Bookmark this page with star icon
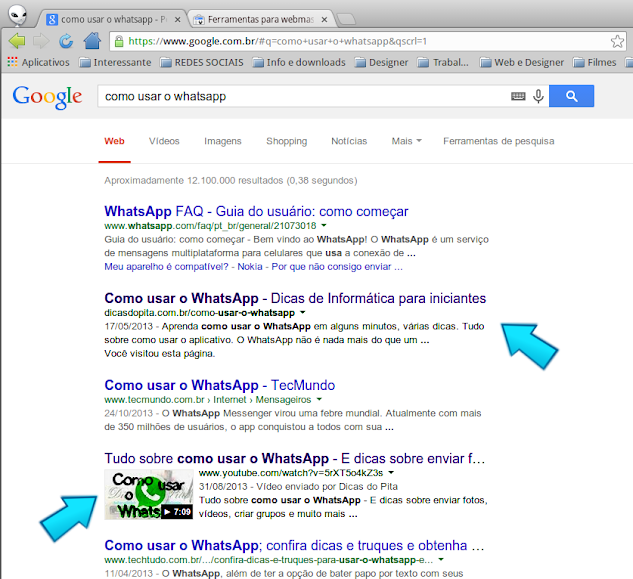The image size is (633, 579). pos(617,41)
